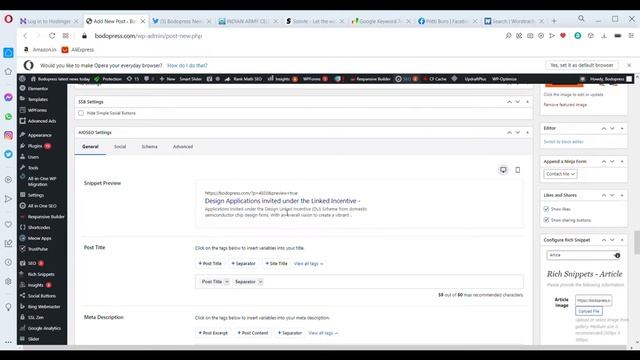The image size is (640, 360).
Task: Collapse the SSB Settings panel
Action: point(527,102)
